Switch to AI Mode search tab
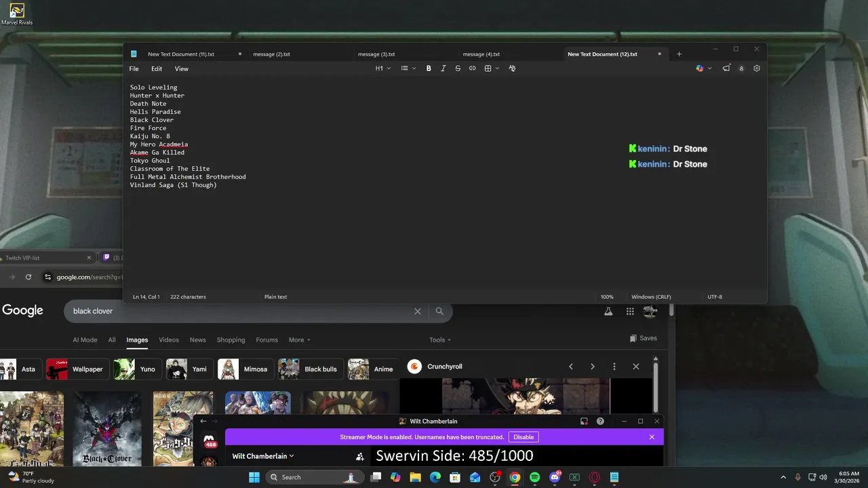 coord(85,340)
